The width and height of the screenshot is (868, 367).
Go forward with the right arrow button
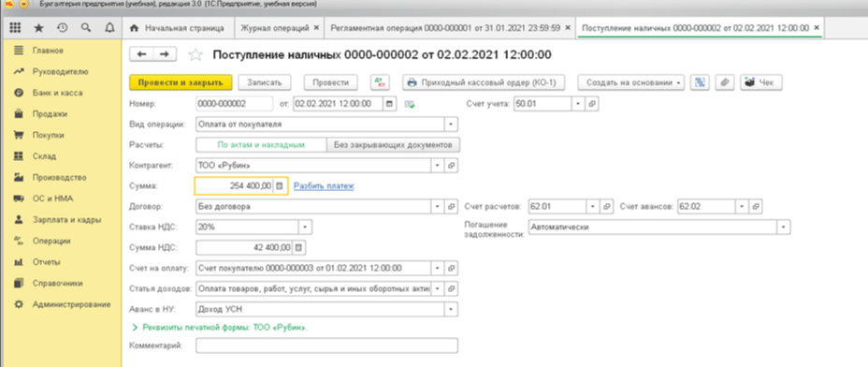(x=165, y=53)
